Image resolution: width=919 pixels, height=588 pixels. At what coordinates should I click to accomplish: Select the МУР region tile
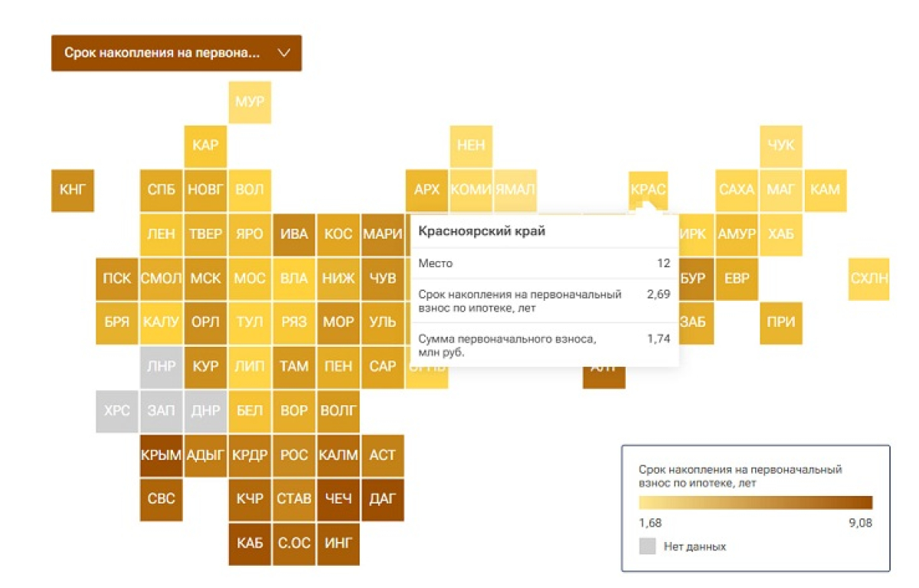click(250, 102)
